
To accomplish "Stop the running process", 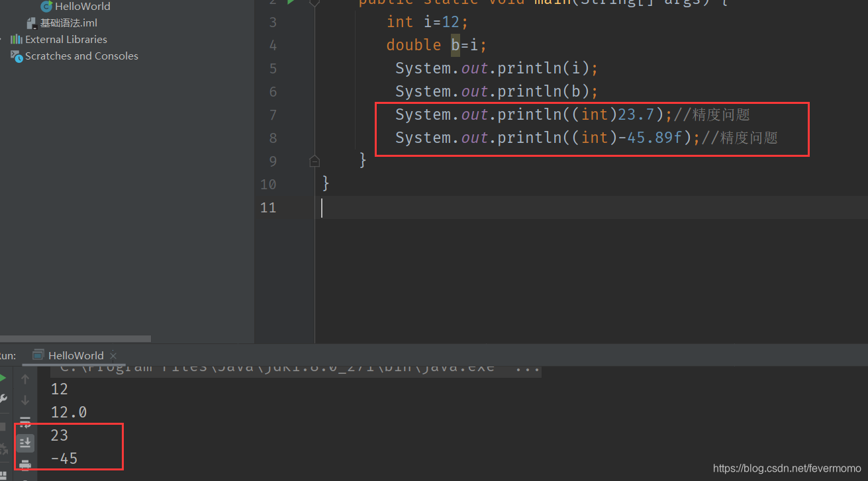I will pyautogui.click(x=3, y=427).
